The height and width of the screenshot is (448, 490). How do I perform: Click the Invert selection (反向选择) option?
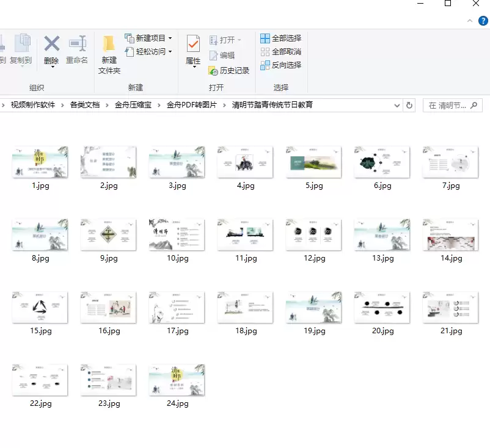[280, 65]
